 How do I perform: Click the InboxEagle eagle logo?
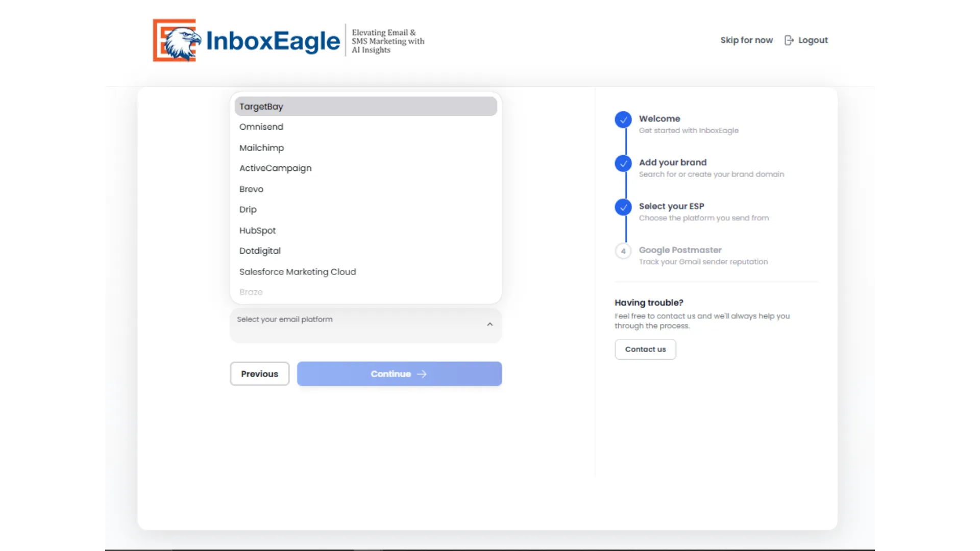[x=176, y=40]
